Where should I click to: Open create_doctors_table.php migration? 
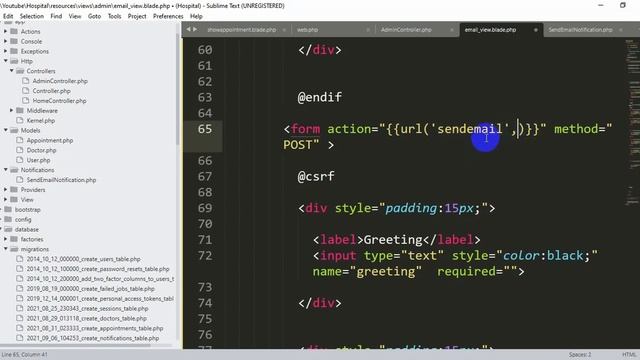pos(87,318)
